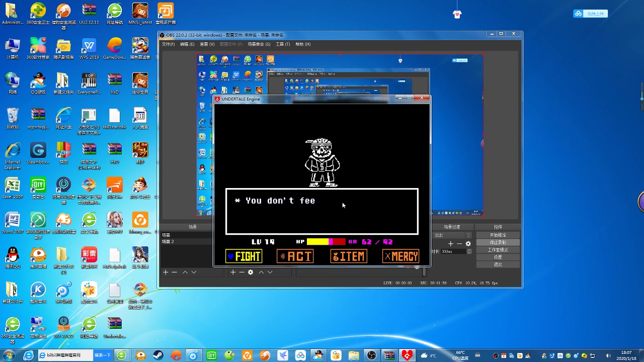Select the 计算机 Computer desktop icon
644x362 pixels.
13,49
